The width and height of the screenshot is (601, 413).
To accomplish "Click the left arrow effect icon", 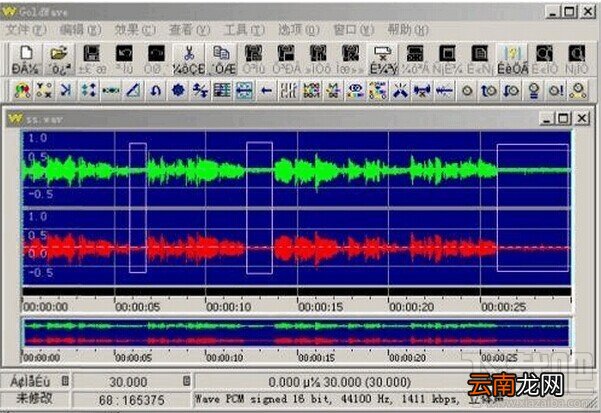I will [x=266, y=90].
